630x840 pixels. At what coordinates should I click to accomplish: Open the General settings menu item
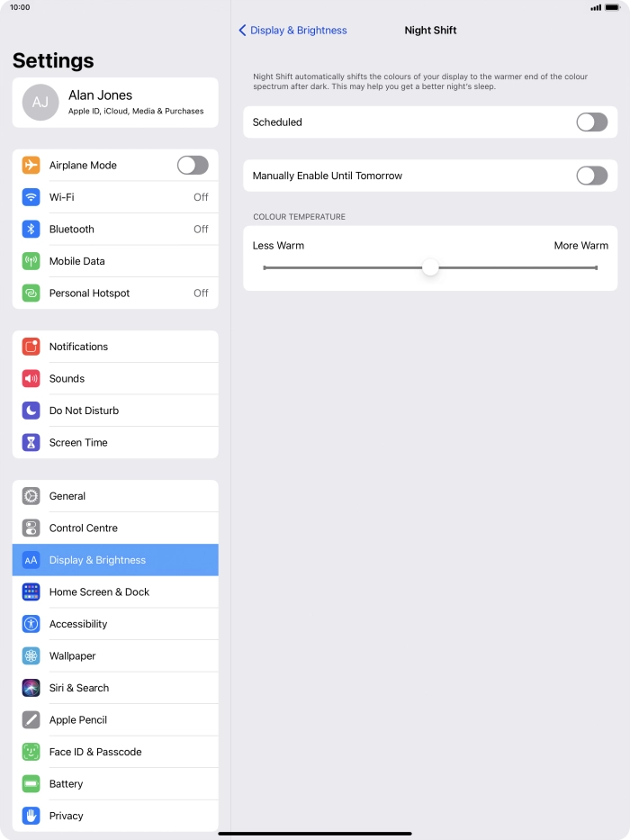tap(115, 496)
